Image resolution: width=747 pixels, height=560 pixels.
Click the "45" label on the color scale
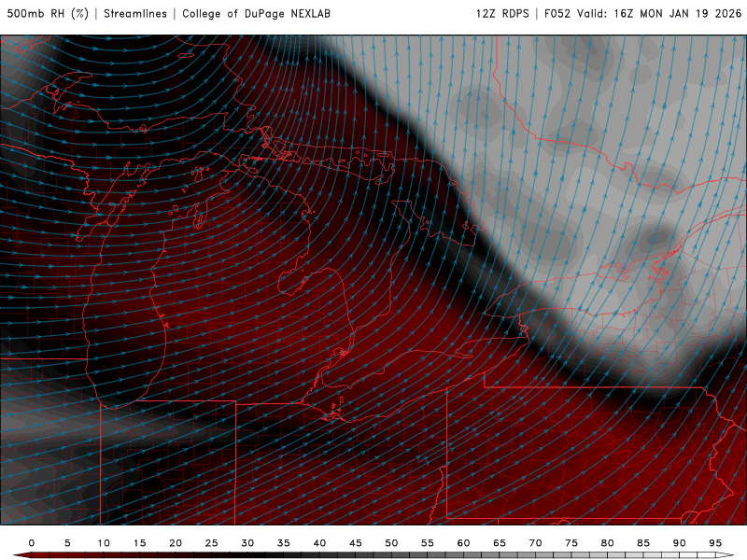[356, 543]
